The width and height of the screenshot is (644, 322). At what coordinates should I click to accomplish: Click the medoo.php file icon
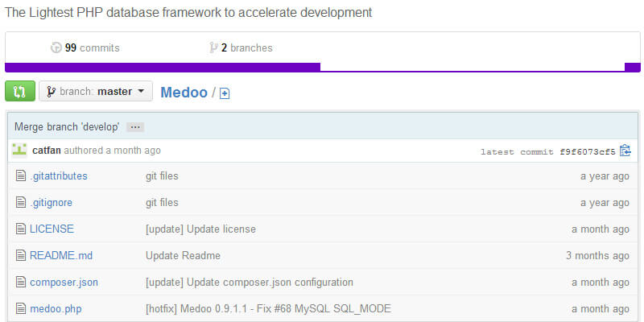[21, 308]
